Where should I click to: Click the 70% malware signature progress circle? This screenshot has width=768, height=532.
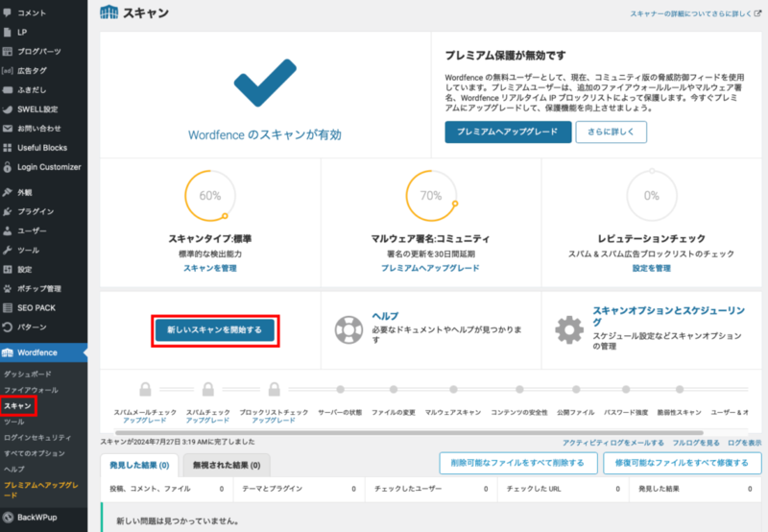coord(431,196)
